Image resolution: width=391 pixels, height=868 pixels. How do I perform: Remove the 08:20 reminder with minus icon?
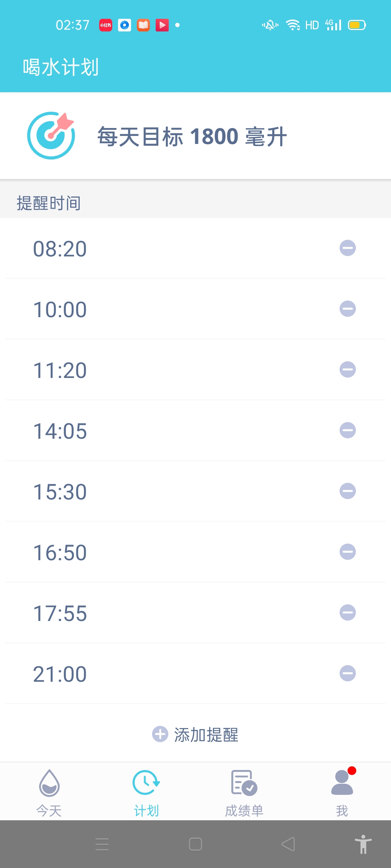[x=348, y=248]
